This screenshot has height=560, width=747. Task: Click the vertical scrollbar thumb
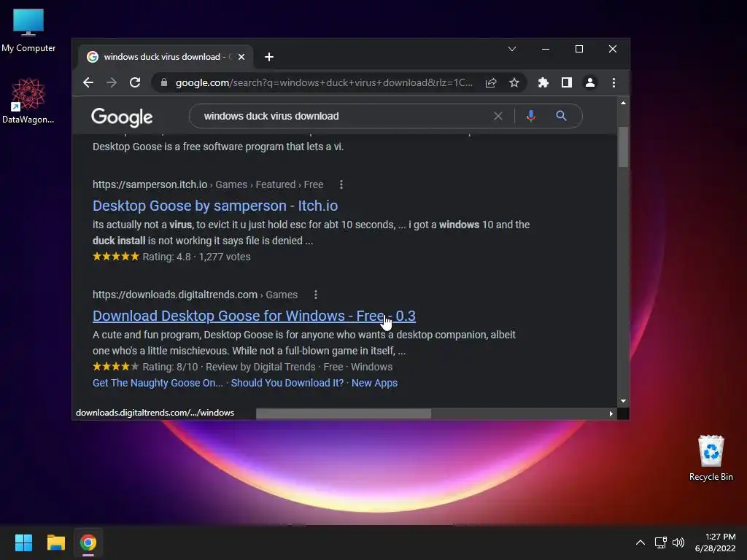[x=623, y=147]
